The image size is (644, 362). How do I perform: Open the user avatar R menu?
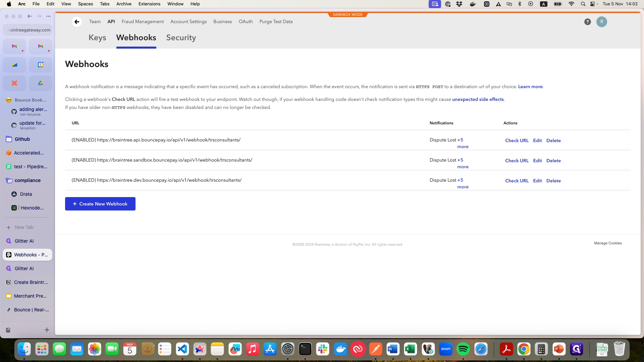[x=602, y=22]
